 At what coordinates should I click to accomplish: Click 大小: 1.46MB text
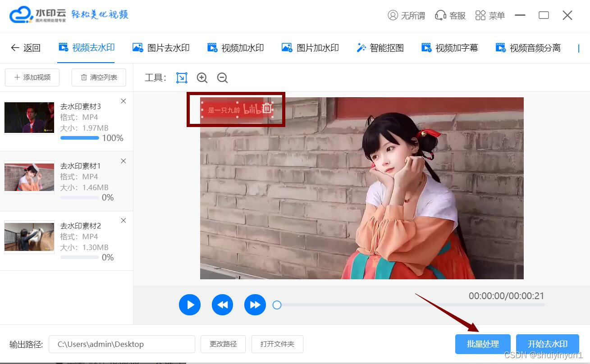click(x=84, y=187)
